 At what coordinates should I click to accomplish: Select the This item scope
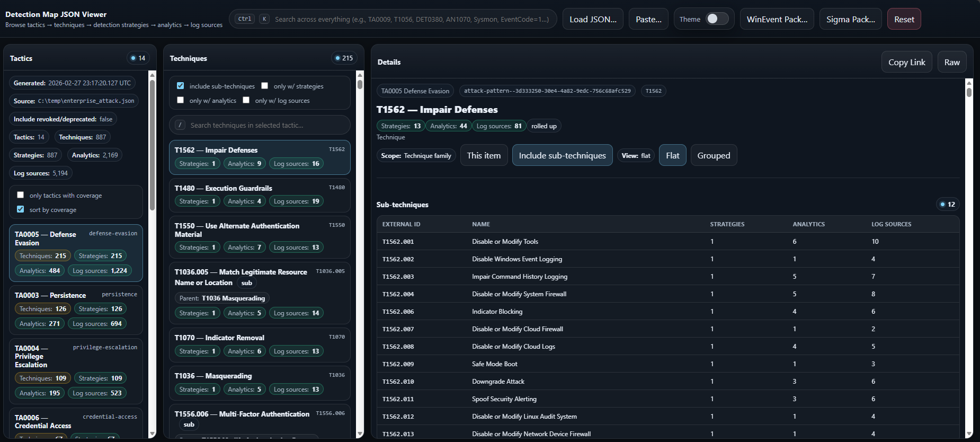pos(483,155)
